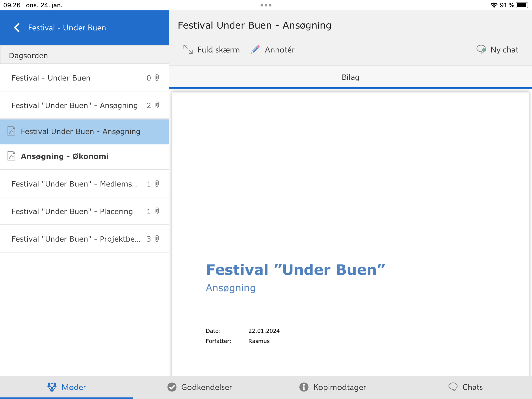Image resolution: width=532 pixels, height=399 pixels.
Task: Tap the Kopimodtager info icon
Action: point(304,387)
